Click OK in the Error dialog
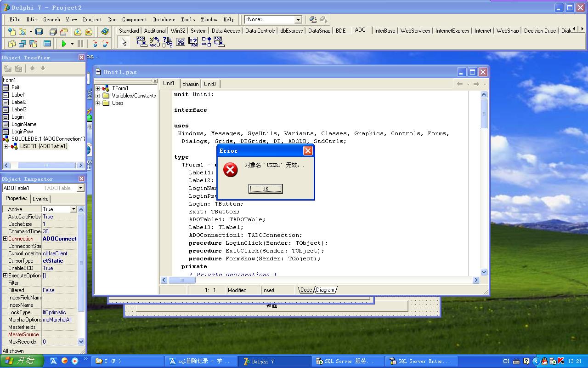This screenshot has width=588, height=368. 266,189
